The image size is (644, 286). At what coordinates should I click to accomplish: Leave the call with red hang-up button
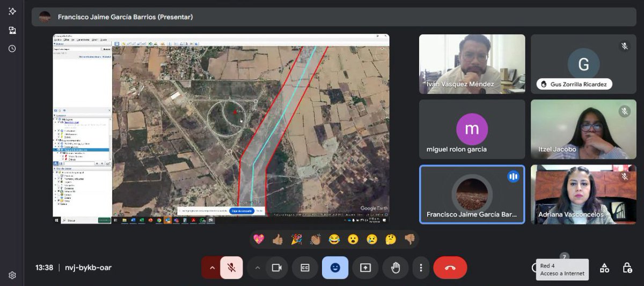450,268
